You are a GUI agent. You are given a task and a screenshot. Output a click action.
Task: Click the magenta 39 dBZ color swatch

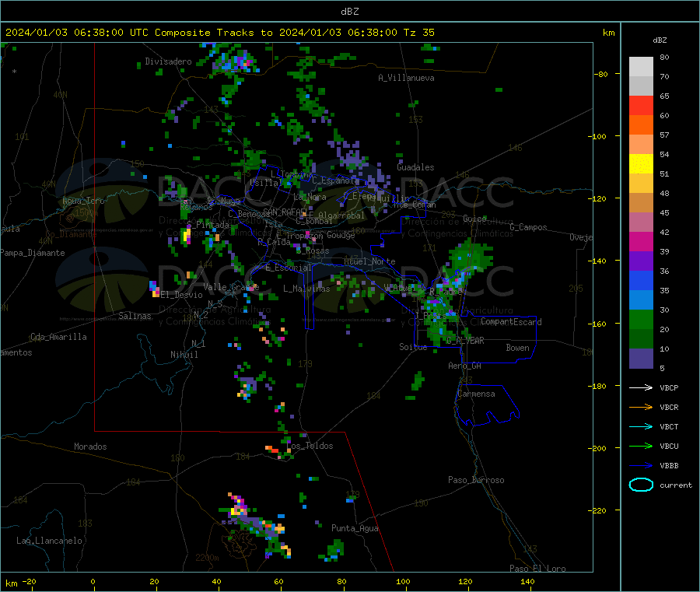click(641, 241)
